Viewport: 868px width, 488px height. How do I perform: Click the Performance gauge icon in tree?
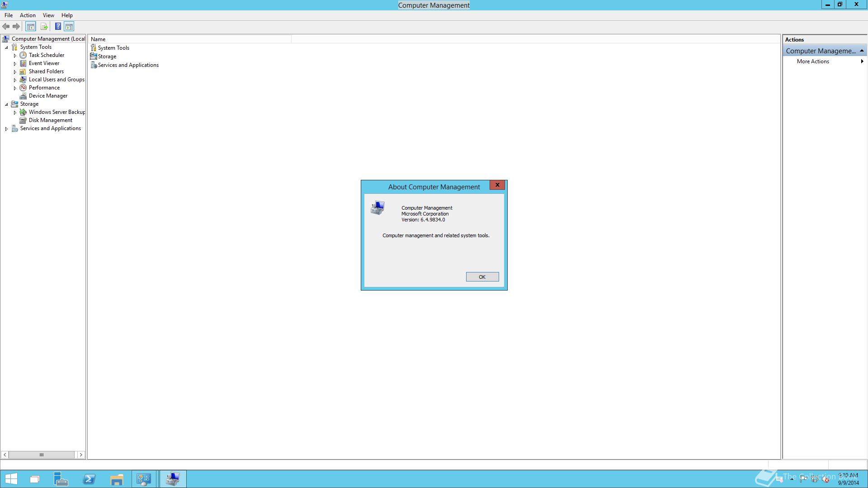point(23,88)
